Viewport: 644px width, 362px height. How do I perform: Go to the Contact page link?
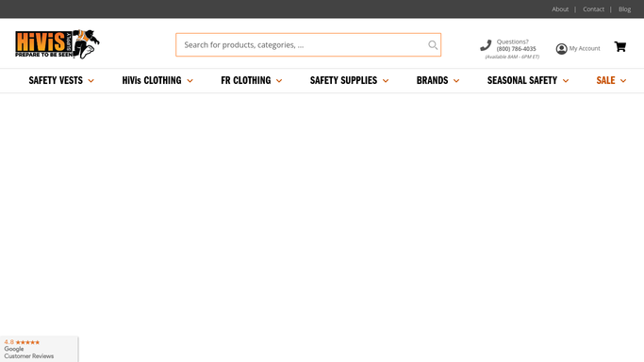click(x=593, y=9)
